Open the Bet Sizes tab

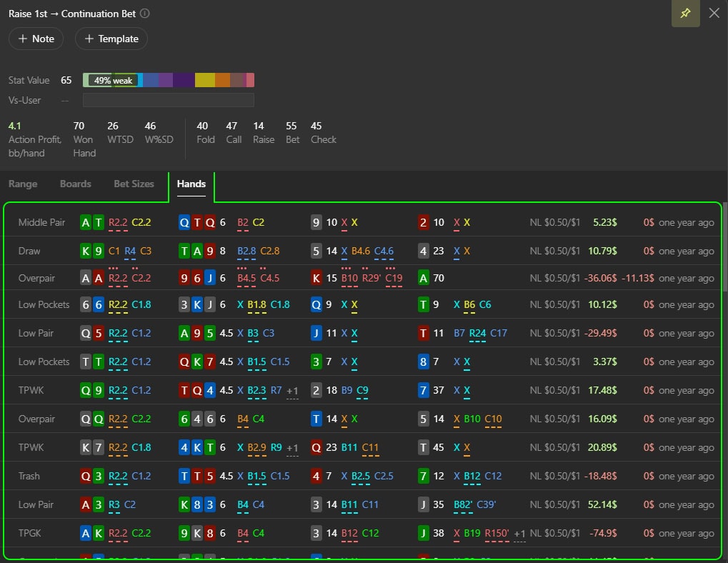tap(134, 184)
